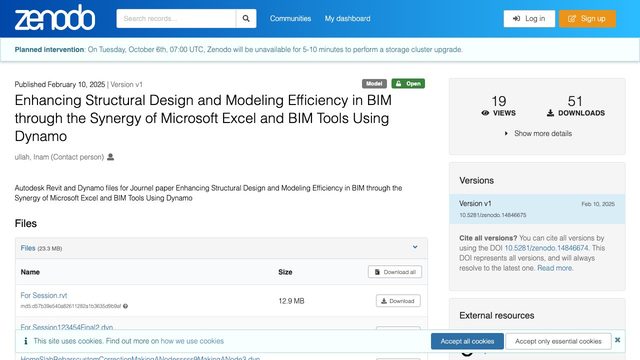Viewport: 640px width, 360px height.
Task: Open the how we use cookies link
Action: click(192, 341)
